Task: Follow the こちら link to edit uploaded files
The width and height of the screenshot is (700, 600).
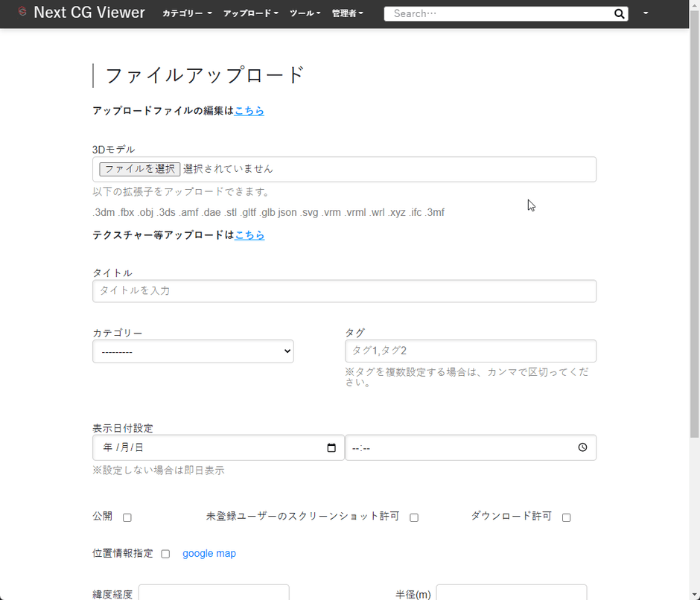Action: coord(249,110)
